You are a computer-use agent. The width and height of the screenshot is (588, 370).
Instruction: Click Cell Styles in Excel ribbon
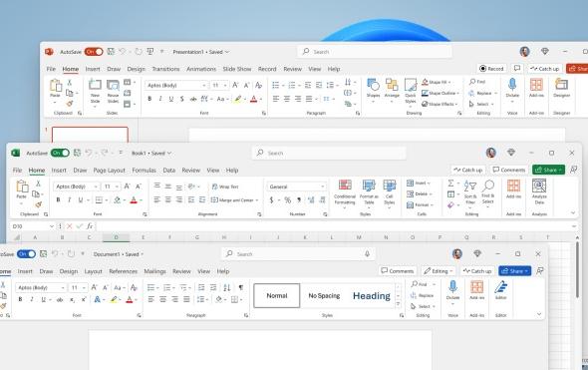390,193
